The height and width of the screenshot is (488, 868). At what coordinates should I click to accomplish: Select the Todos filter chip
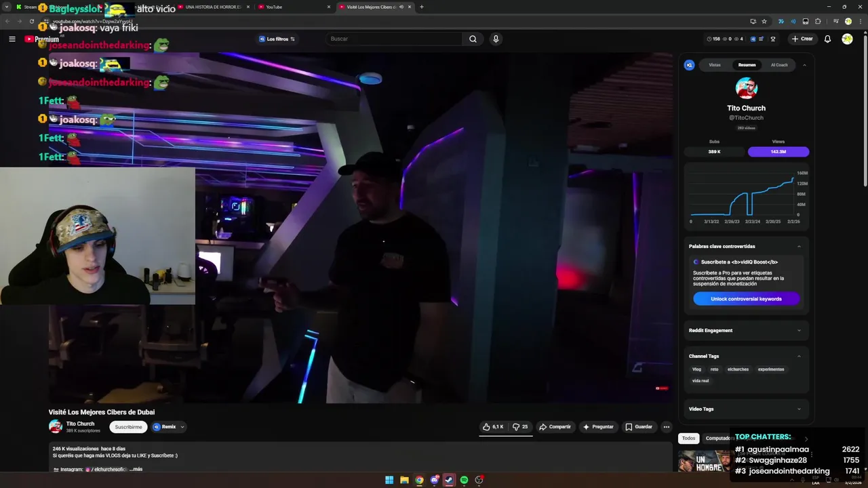coord(689,438)
